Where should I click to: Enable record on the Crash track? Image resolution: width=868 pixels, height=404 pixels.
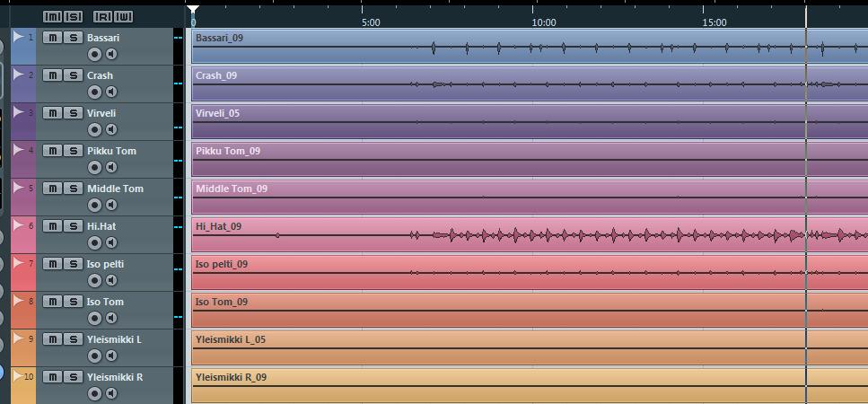tap(94, 92)
